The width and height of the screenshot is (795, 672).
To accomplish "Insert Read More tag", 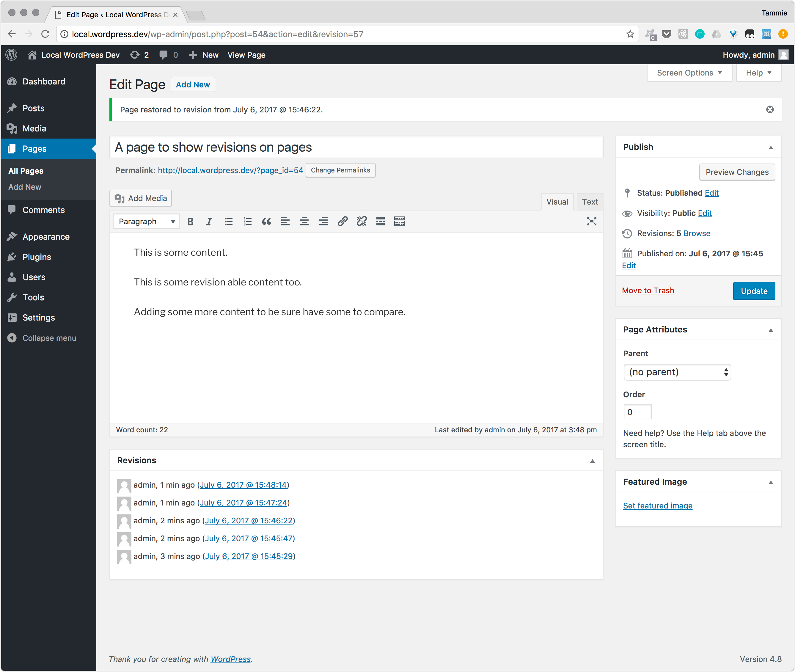I will point(380,221).
